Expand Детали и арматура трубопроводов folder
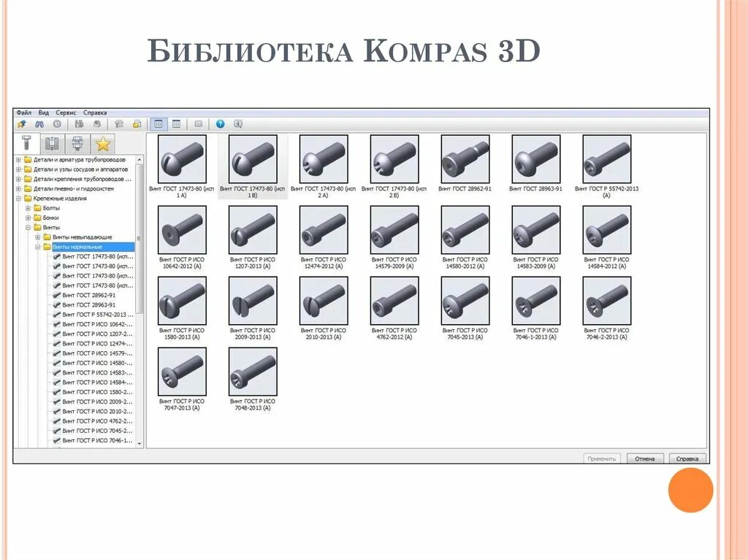 18,160
